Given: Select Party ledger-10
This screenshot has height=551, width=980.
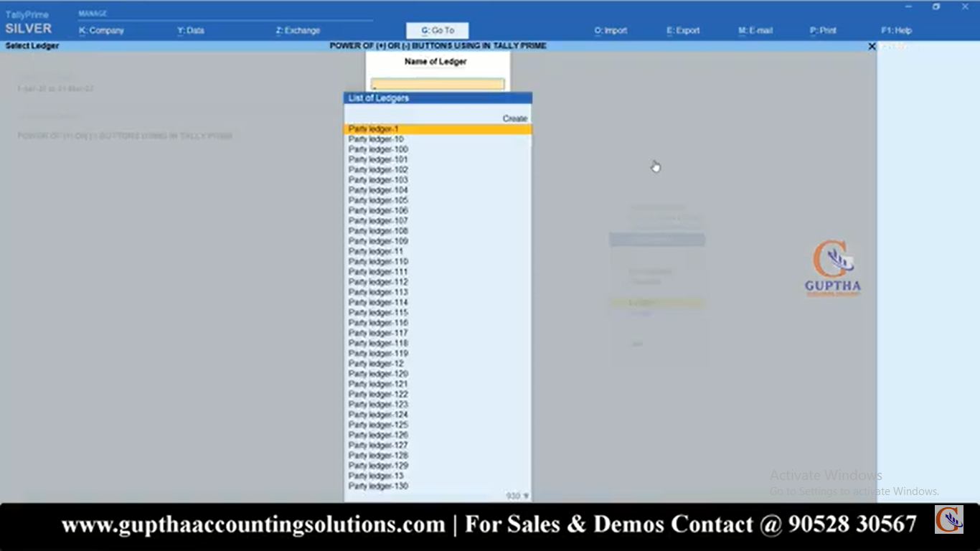Looking at the screenshot, I should click(438, 139).
